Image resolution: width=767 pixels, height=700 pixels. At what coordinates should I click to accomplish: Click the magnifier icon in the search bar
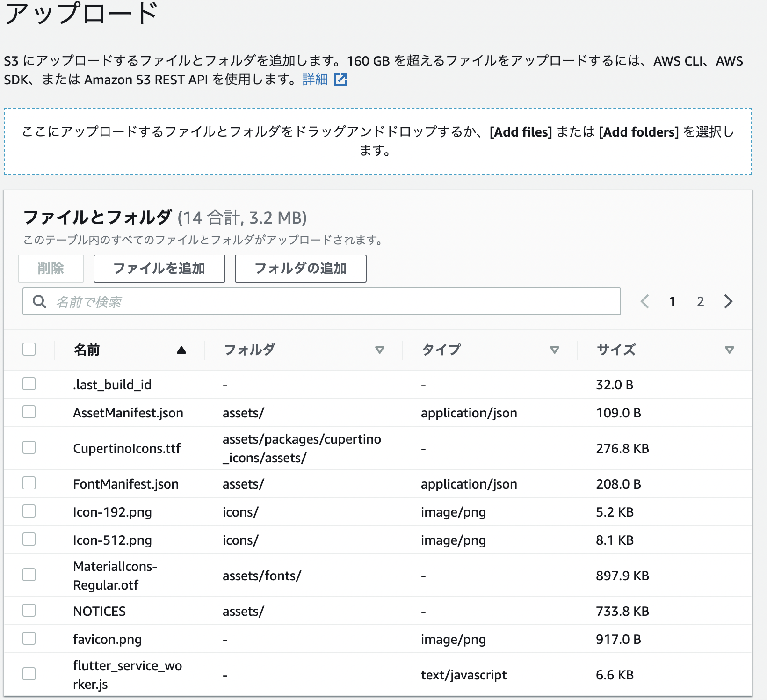(x=39, y=302)
